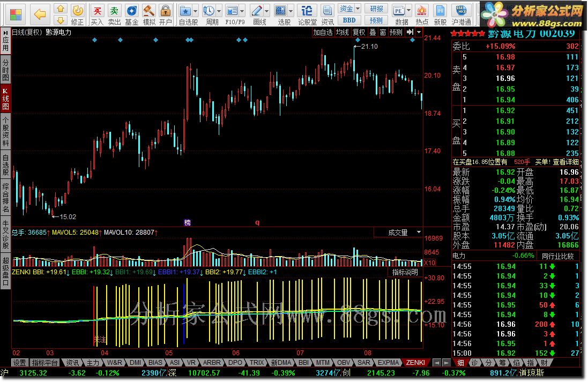Open the 资讯 news document icon
Viewport: 588px width, 382px height.
[328, 11]
